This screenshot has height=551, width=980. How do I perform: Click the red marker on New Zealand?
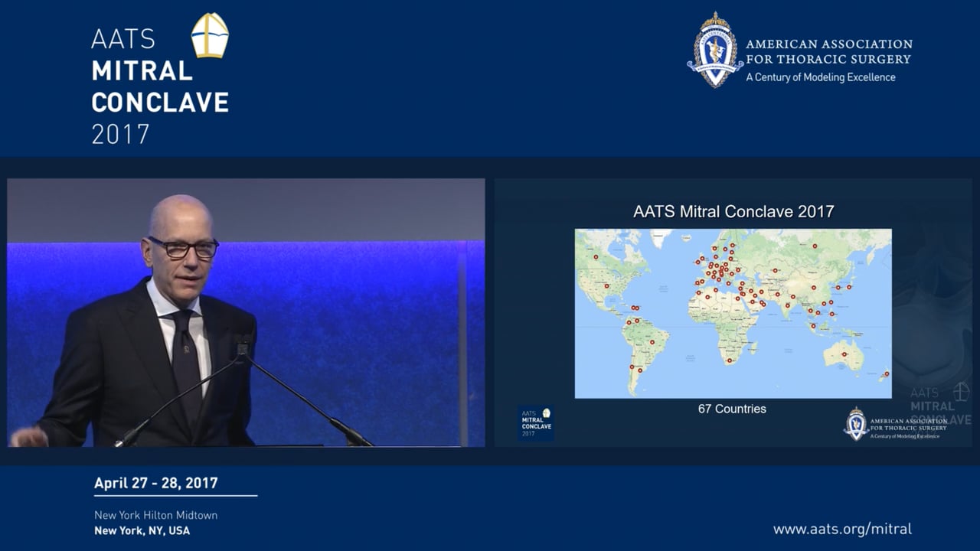pos(886,373)
